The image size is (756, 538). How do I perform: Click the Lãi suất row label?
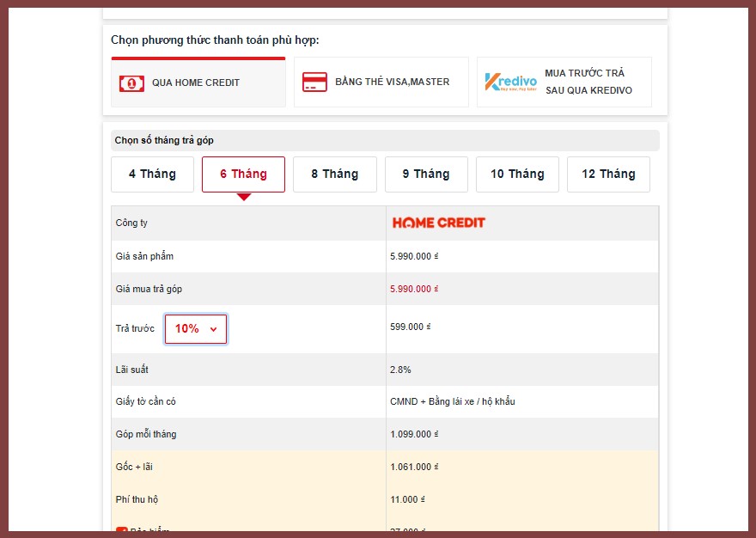132,370
